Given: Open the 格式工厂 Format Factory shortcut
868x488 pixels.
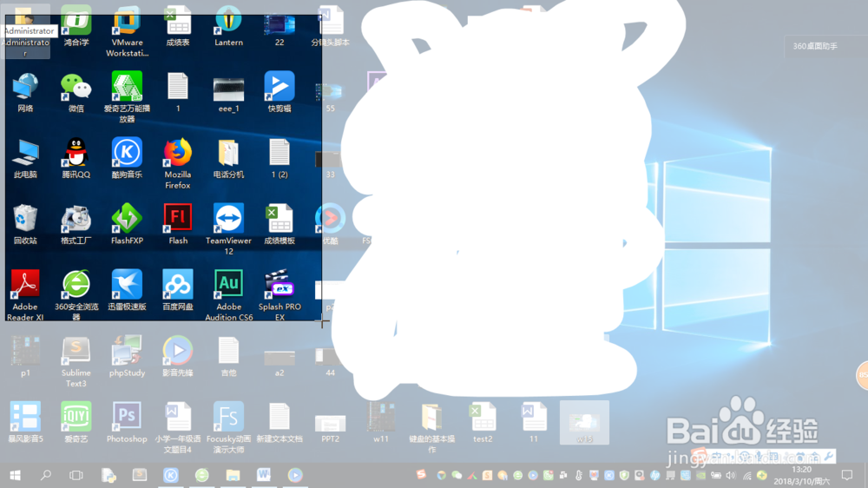Looking at the screenshot, I should tap(76, 224).
